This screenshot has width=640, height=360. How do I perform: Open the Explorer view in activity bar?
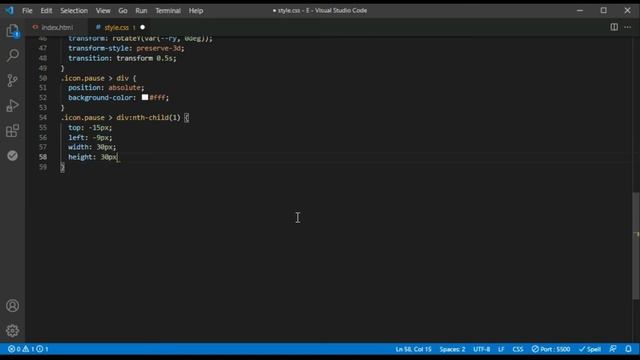click(13, 31)
